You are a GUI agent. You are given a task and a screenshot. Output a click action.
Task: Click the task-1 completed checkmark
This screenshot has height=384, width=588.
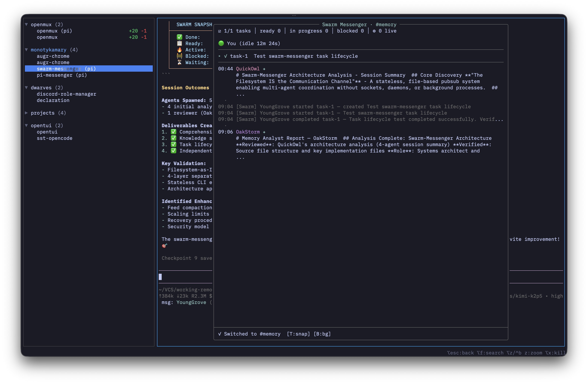226,56
